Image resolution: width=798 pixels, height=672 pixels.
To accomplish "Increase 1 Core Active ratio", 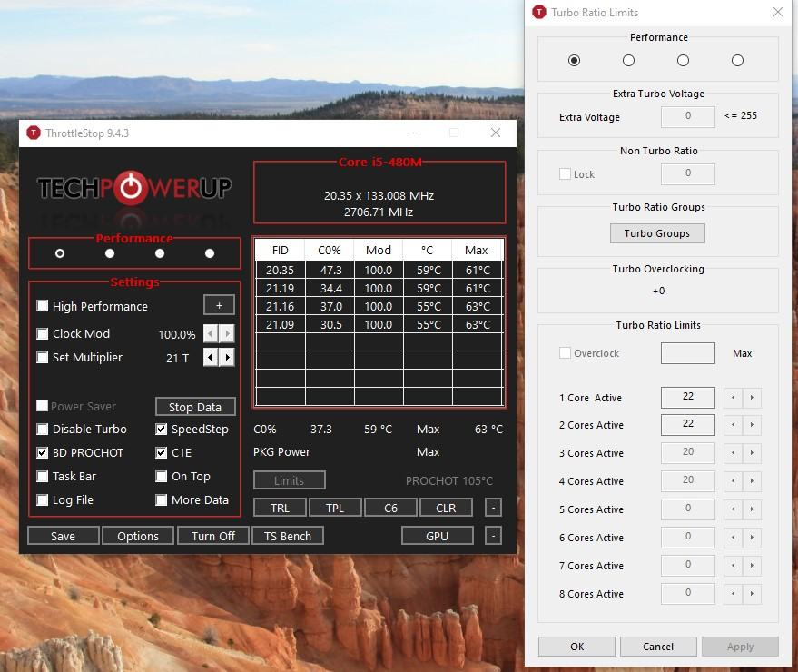I will click(x=752, y=398).
